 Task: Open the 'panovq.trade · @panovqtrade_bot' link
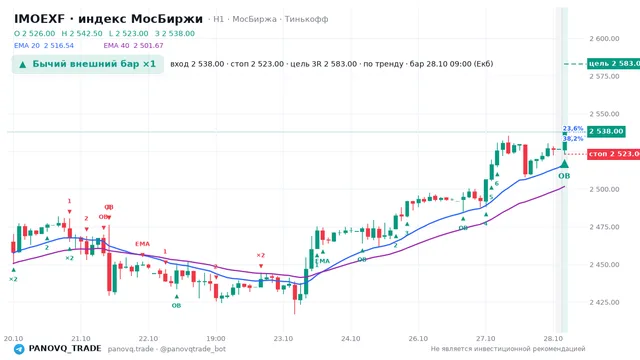point(167,349)
